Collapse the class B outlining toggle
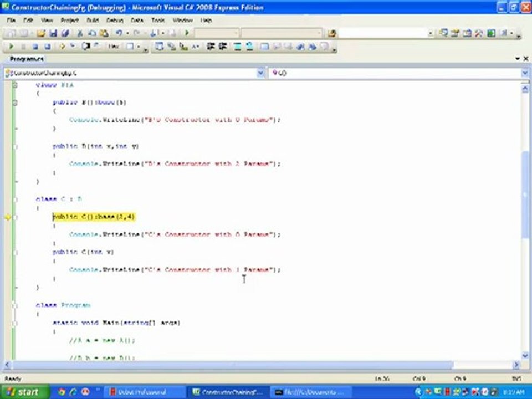The width and height of the screenshot is (532, 399). coord(15,85)
